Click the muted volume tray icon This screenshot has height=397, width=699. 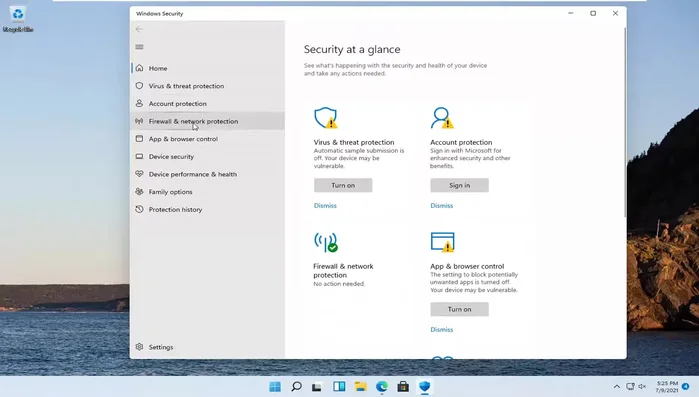point(642,386)
